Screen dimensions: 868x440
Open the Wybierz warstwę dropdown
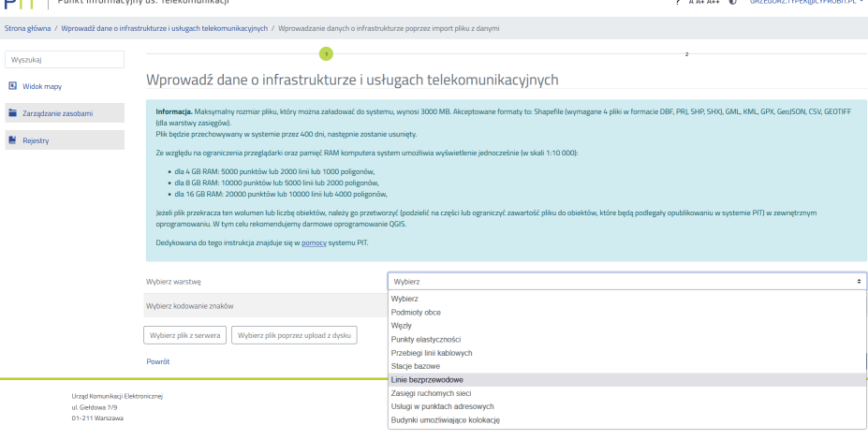(627, 281)
